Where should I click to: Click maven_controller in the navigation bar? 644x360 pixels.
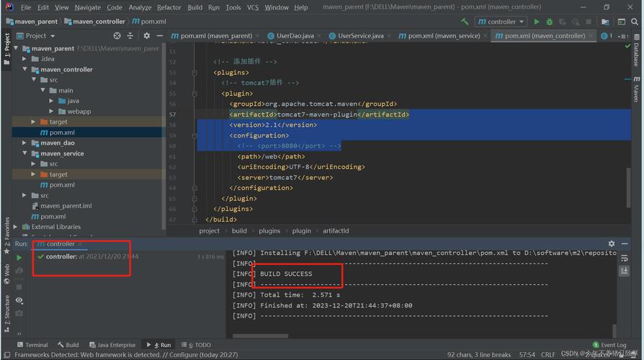coord(94,22)
